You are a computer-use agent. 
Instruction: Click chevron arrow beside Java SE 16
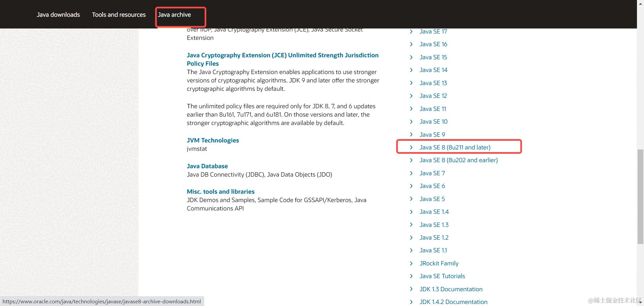(x=411, y=44)
